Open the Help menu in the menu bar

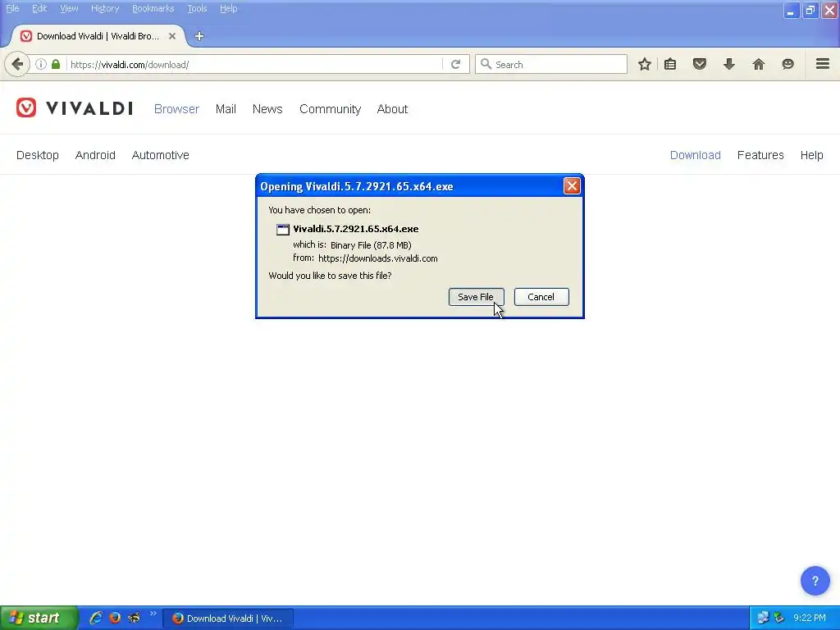pyautogui.click(x=229, y=8)
